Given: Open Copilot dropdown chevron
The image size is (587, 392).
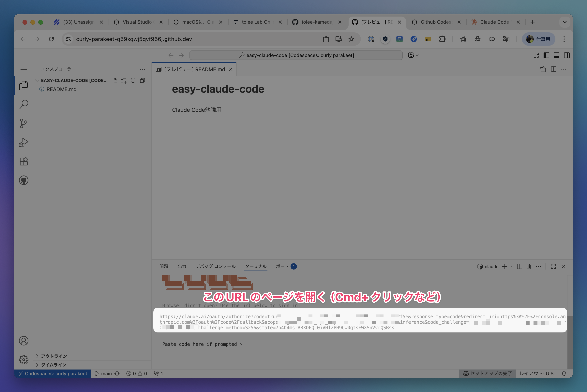Looking at the screenshot, I should click(417, 55).
